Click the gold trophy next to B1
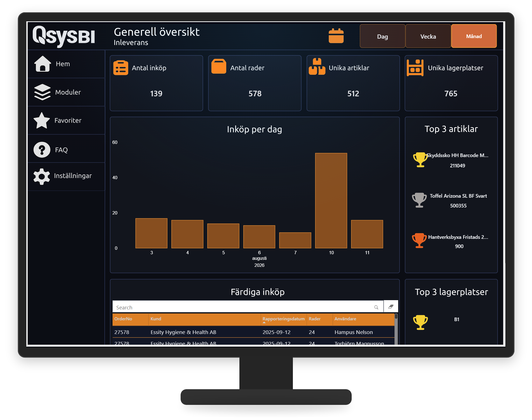The image size is (532, 420). (420, 323)
